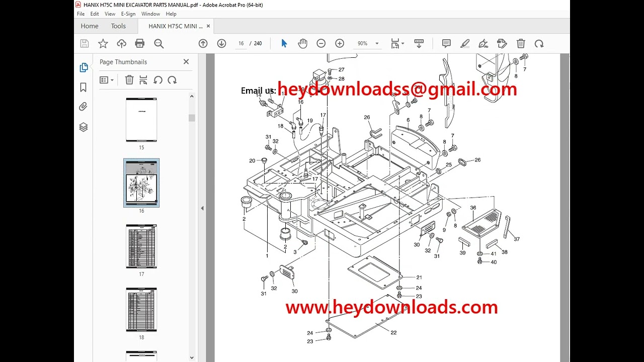Click thumbnail panel scroll down arrow
The width and height of the screenshot is (644, 362).
point(192,357)
